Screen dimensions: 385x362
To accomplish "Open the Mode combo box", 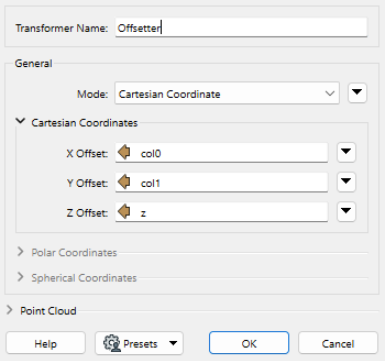I will click(227, 93).
